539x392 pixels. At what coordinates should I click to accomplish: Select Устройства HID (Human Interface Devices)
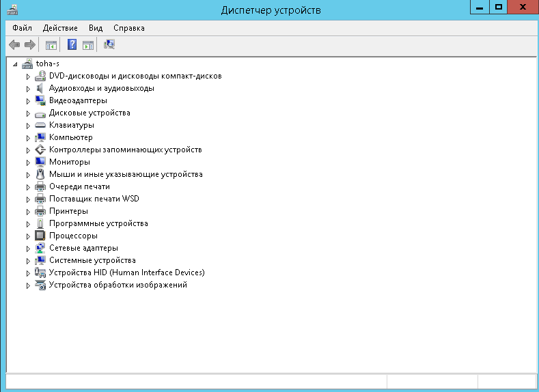126,272
